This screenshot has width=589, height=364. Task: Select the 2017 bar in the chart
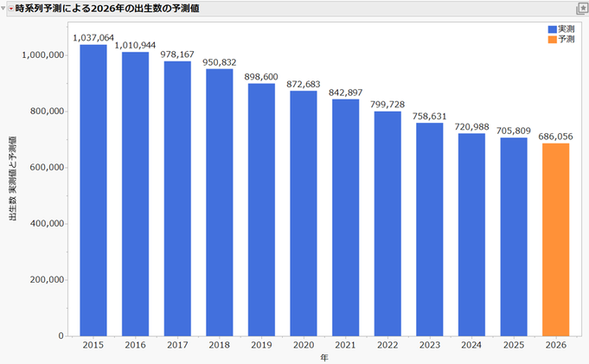pos(177,198)
